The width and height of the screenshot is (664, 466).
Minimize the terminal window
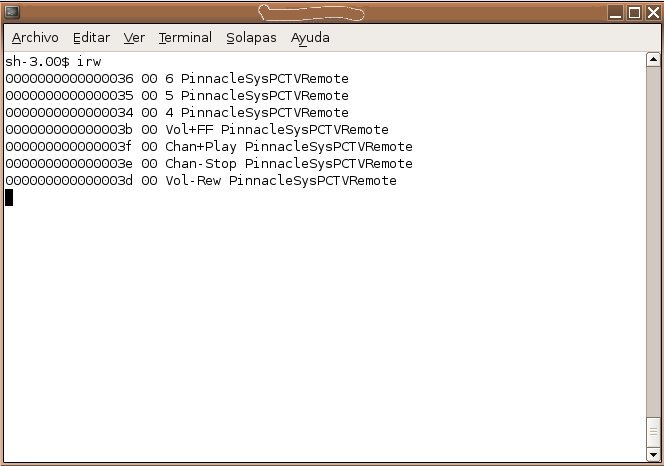[x=615, y=13]
